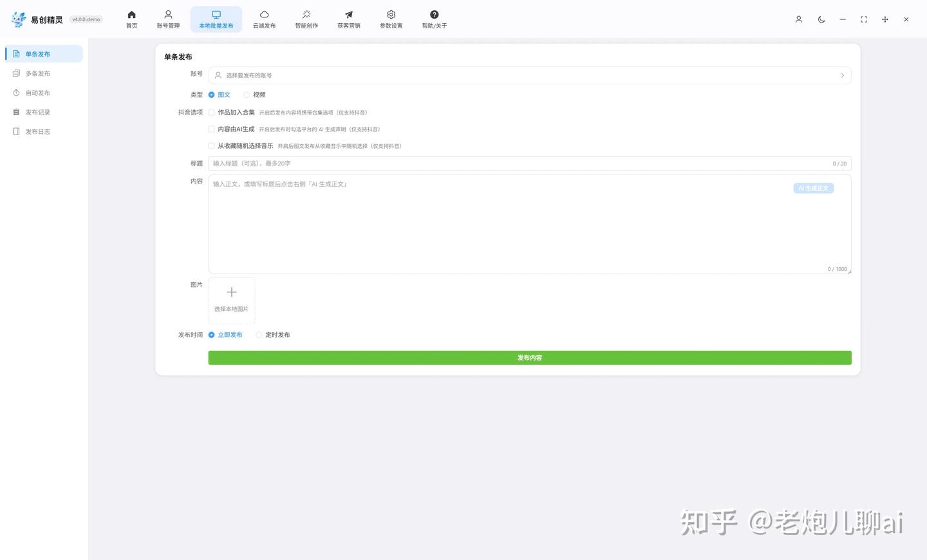927x560 pixels.
Task: Click the 选择本地图片 upload text
Action: pyautogui.click(x=231, y=309)
